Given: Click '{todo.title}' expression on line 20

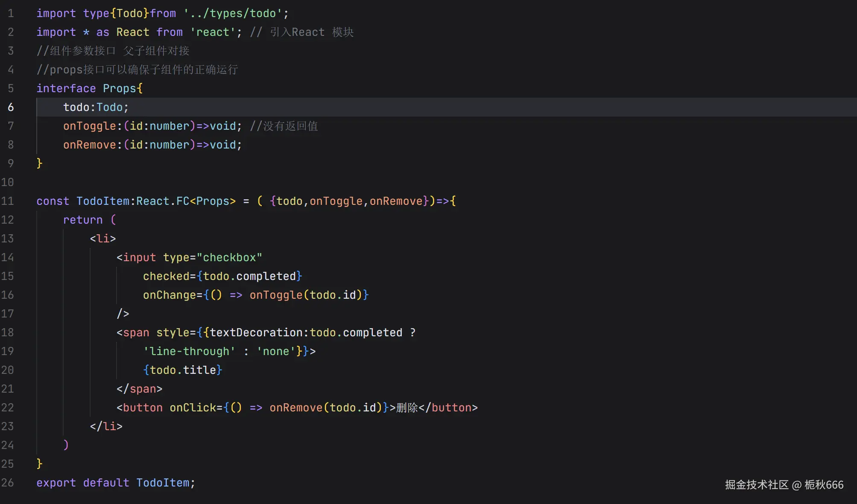Looking at the screenshot, I should coord(182,370).
